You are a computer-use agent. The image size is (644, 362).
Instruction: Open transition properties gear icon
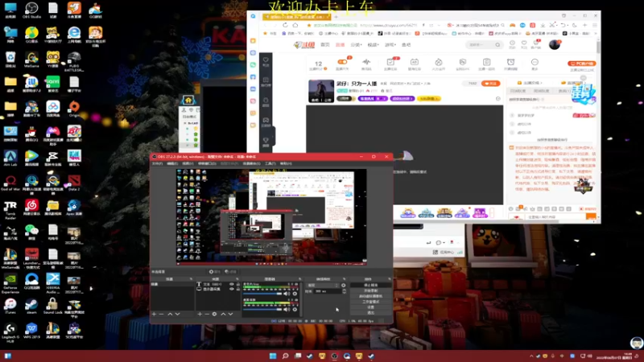344,286
